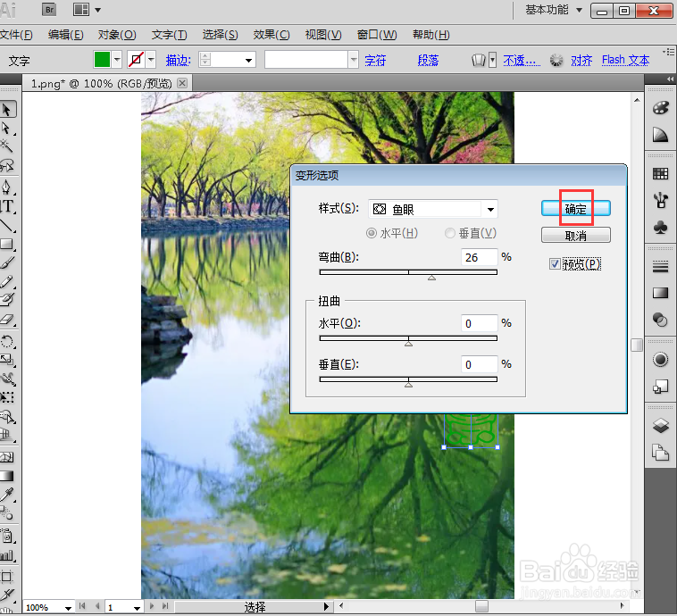Screen dimensions: 677x616
Task: Open the 对齐 align link
Action: pos(581,61)
